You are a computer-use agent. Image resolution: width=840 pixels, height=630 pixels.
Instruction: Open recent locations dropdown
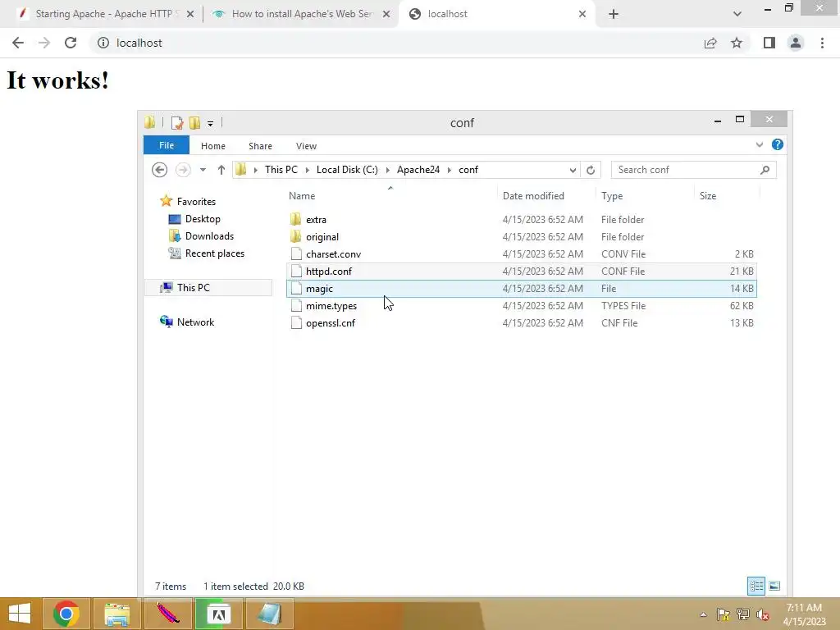pyautogui.click(x=203, y=170)
